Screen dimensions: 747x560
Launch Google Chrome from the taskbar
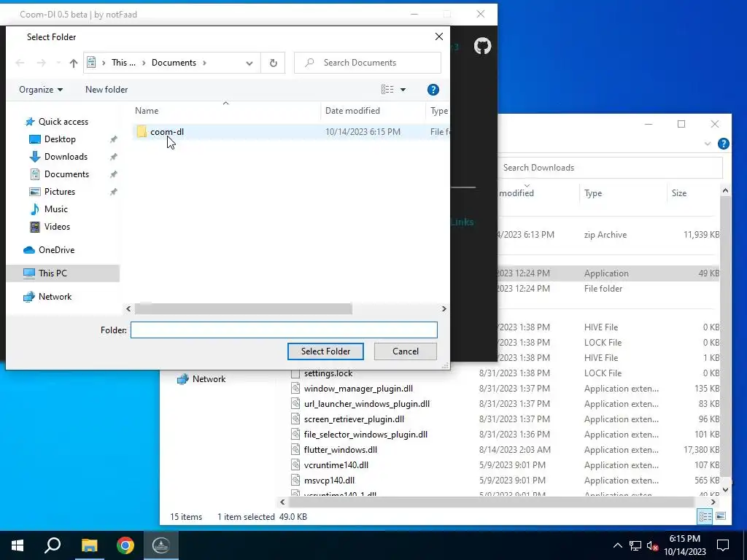[x=125, y=545]
